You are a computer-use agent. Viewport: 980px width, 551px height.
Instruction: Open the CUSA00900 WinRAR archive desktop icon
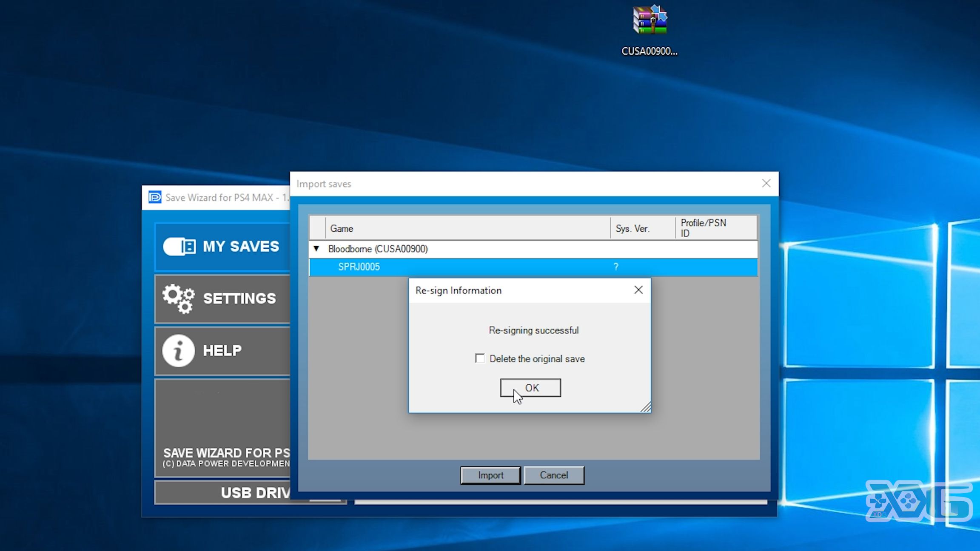(650, 31)
